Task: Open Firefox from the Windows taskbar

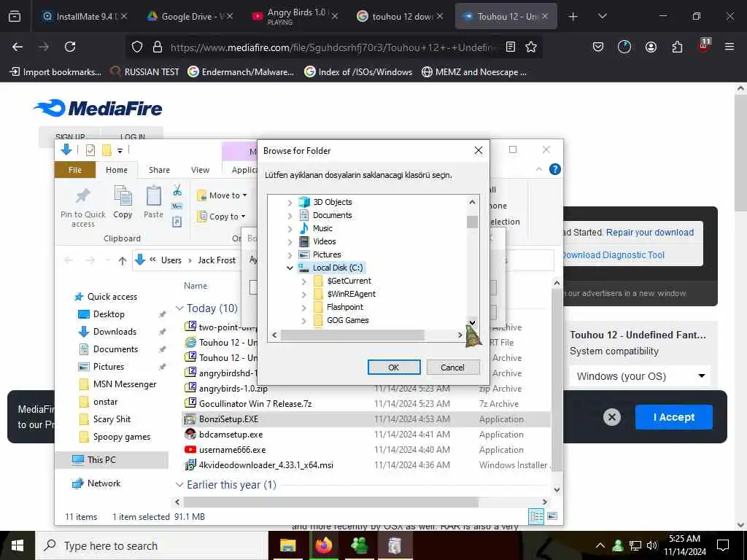Action: point(324,545)
